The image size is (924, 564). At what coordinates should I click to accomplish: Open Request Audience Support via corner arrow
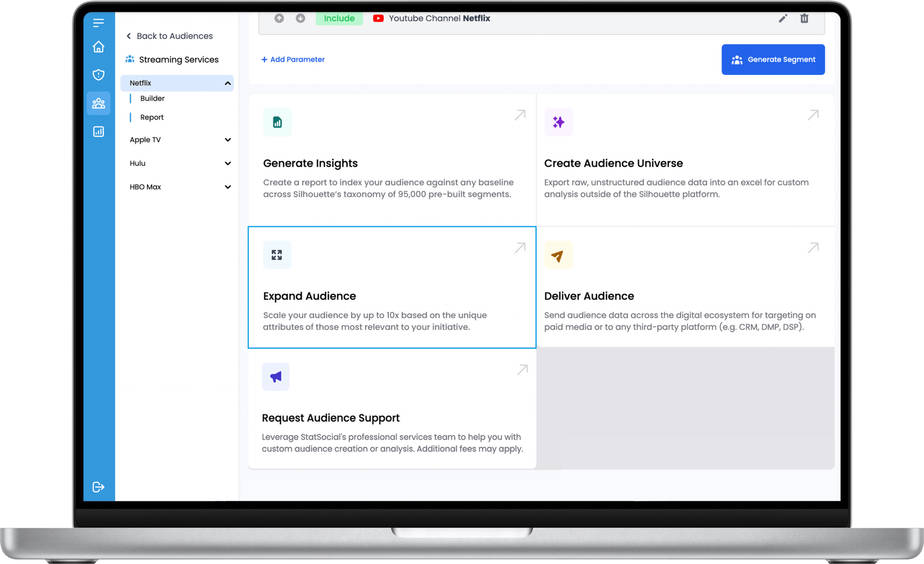[x=522, y=370]
